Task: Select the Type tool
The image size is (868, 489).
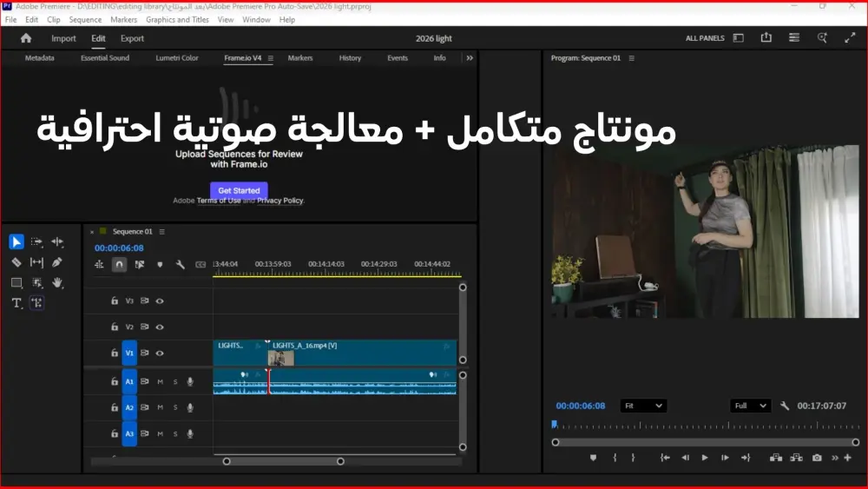Action: tap(16, 303)
